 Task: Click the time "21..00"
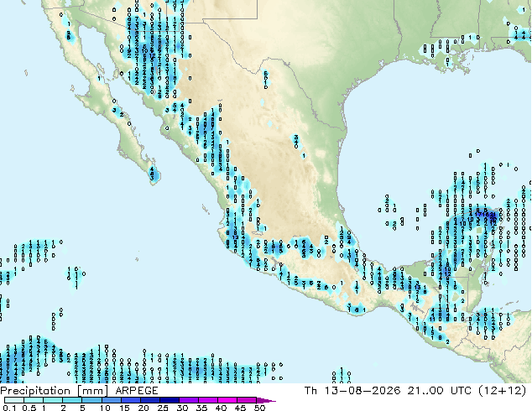[x=425, y=391]
